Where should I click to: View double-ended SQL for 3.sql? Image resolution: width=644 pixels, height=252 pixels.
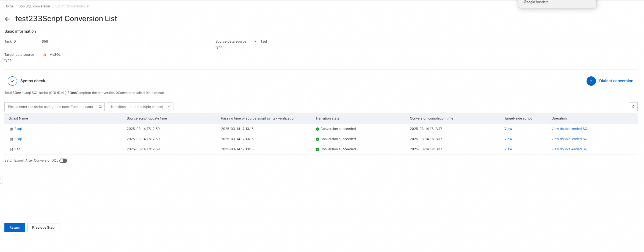(x=570, y=139)
